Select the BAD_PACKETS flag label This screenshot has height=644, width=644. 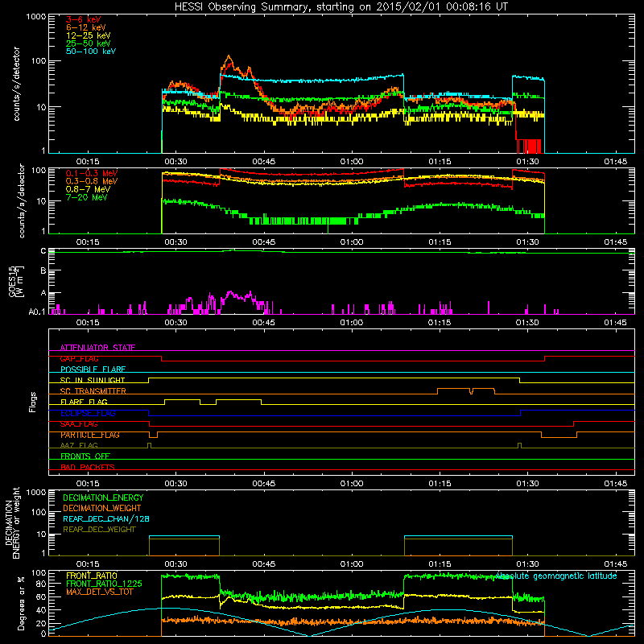click(x=88, y=467)
